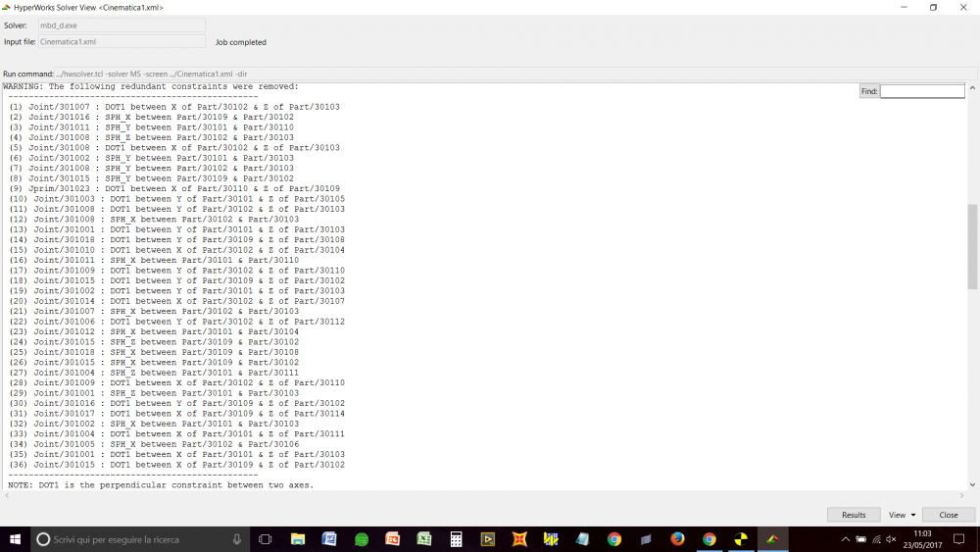980x552 pixels.
Task: Expand hidden system tray icons
Action: click(x=846, y=539)
